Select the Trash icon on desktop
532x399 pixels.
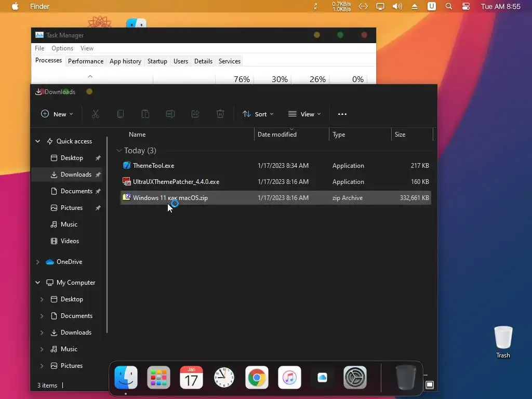503,342
